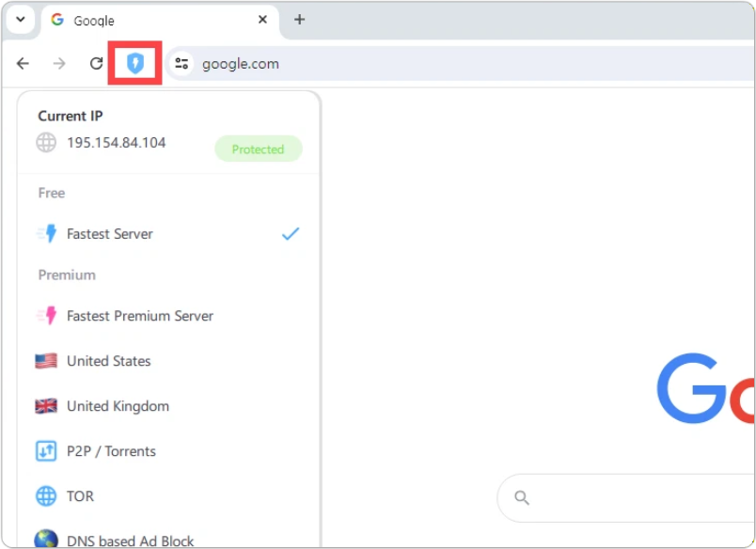Open the tab search dropdown arrow
This screenshot has height=549, width=756.
[21, 20]
